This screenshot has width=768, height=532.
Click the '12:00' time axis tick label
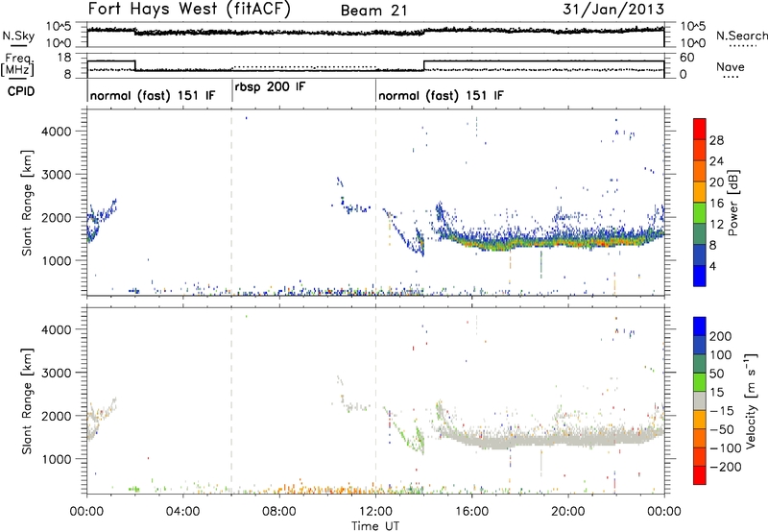[375, 512]
